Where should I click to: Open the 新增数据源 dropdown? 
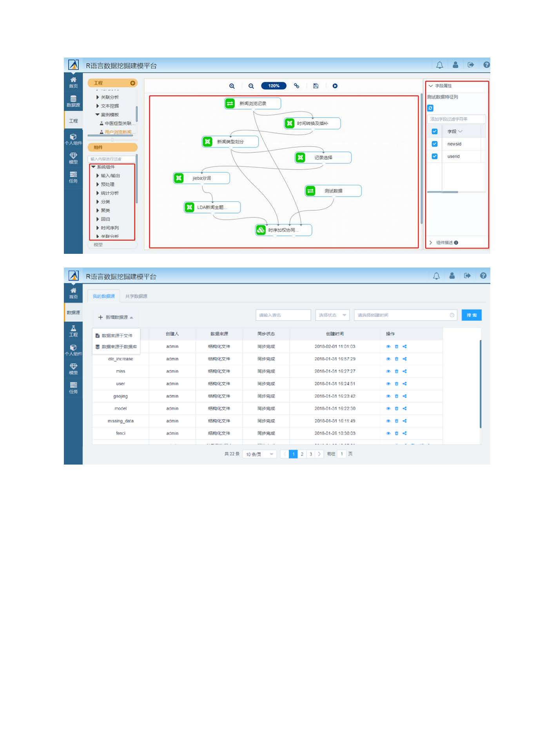click(x=116, y=317)
